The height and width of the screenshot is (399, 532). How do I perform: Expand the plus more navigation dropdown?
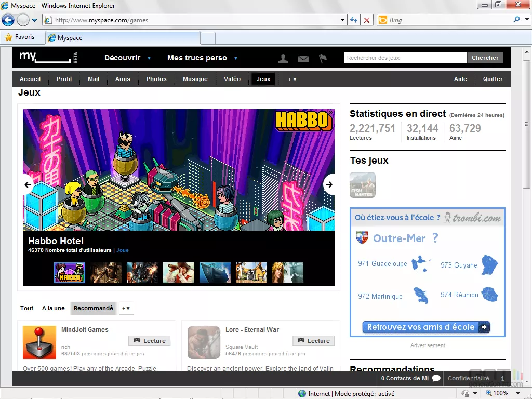[292, 79]
